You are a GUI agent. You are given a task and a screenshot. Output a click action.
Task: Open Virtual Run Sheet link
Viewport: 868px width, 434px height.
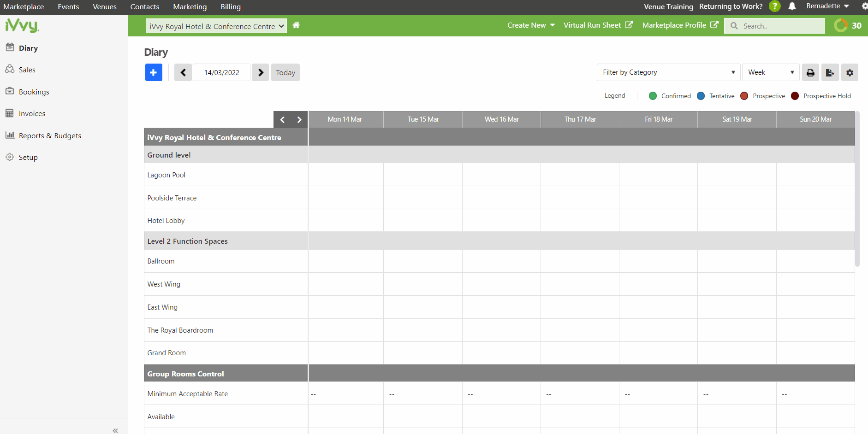[x=598, y=25]
